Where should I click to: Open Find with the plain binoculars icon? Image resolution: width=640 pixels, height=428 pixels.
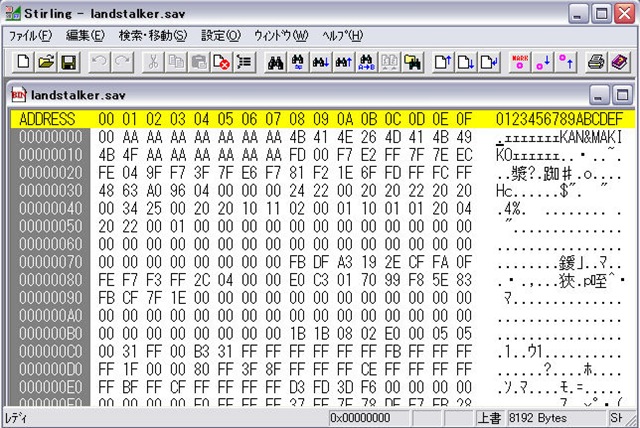click(276, 62)
